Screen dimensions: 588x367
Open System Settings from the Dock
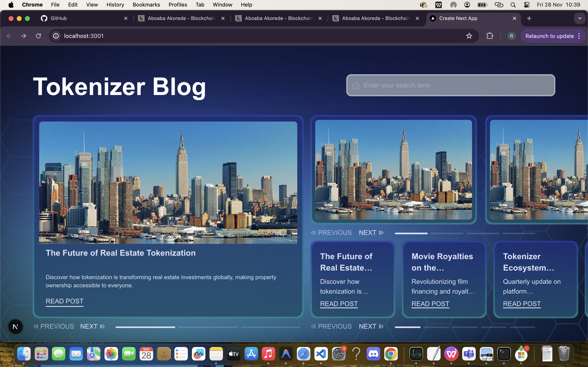pyautogui.click(x=339, y=354)
